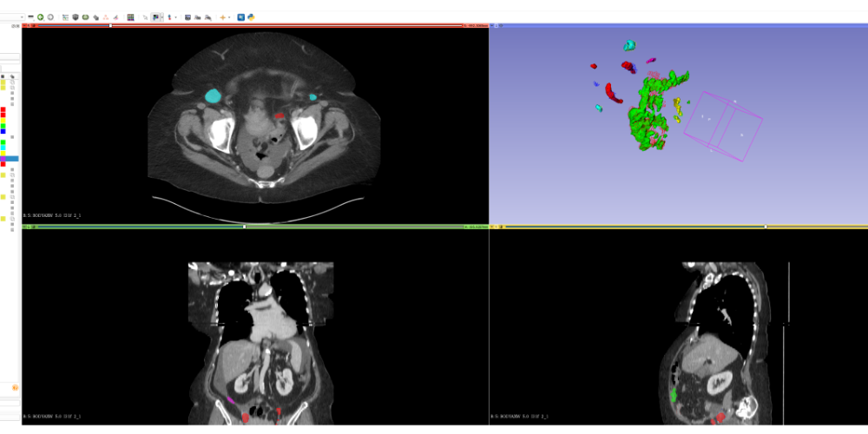
Task: Open the window/level mode dropdown arrow
Action: (x=161, y=17)
